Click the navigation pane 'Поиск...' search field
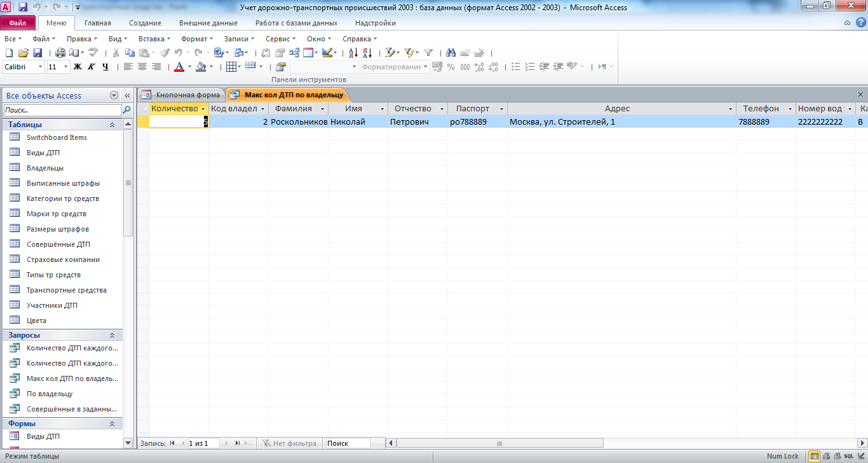The width and height of the screenshot is (868, 463). pyautogui.click(x=62, y=110)
